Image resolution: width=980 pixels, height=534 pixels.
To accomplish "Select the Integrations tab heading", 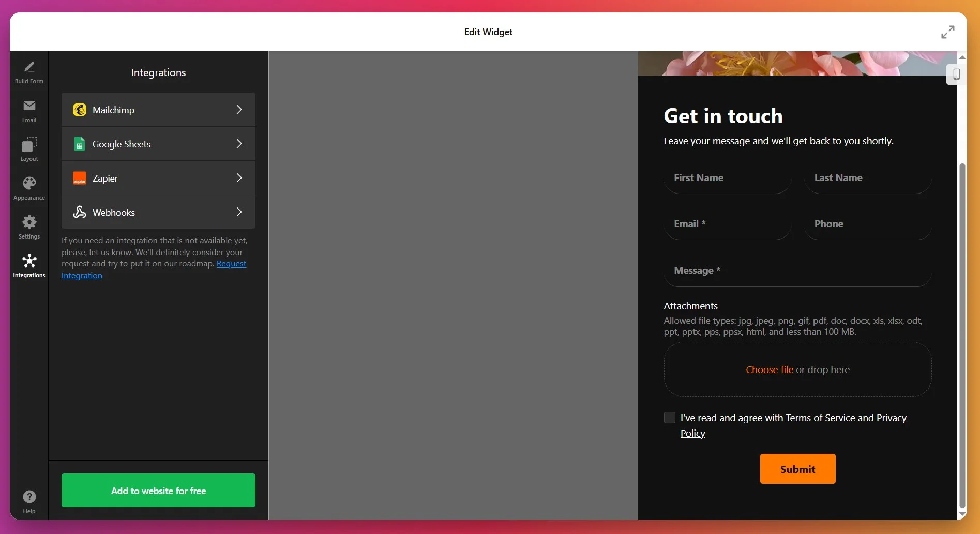I will click(x=158, y=72).
